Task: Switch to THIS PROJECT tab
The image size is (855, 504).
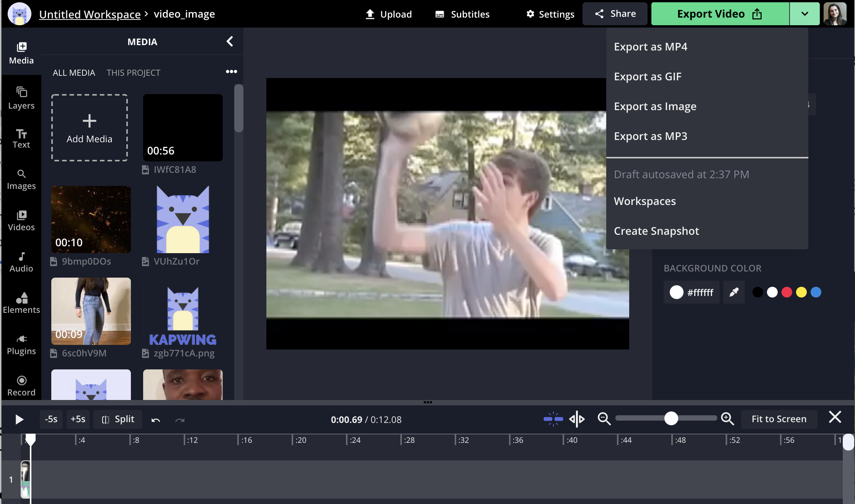Action: 133,73
